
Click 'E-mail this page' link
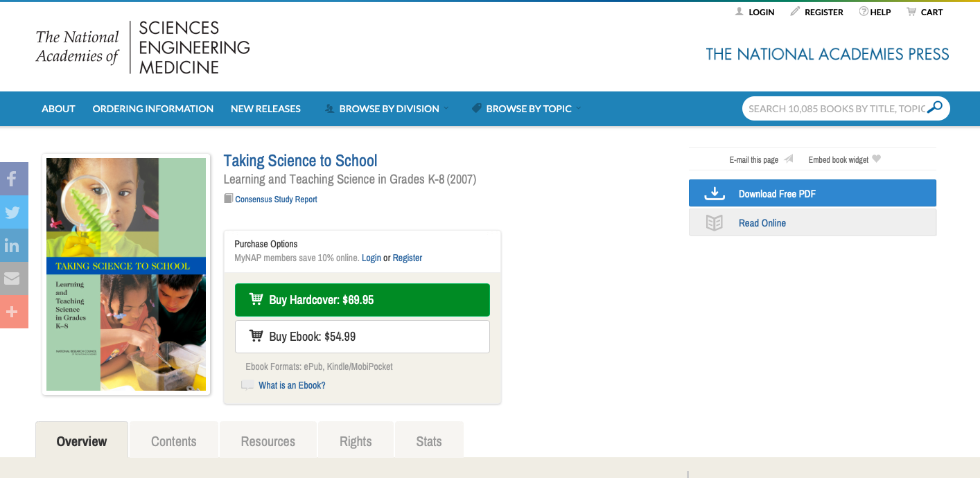point(754,160)
